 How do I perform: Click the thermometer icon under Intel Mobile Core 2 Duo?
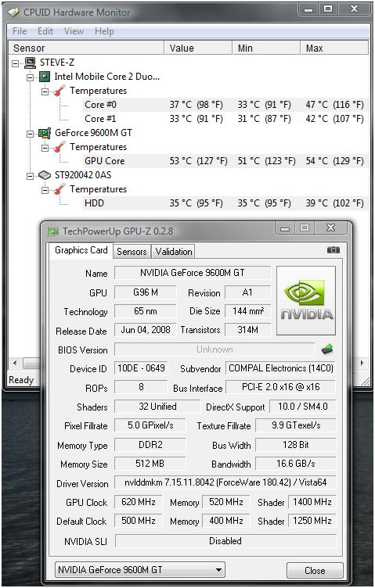coord(59,91)
